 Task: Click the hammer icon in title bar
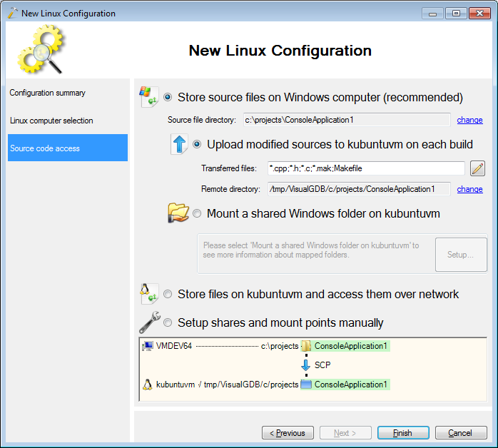[13, 13]
